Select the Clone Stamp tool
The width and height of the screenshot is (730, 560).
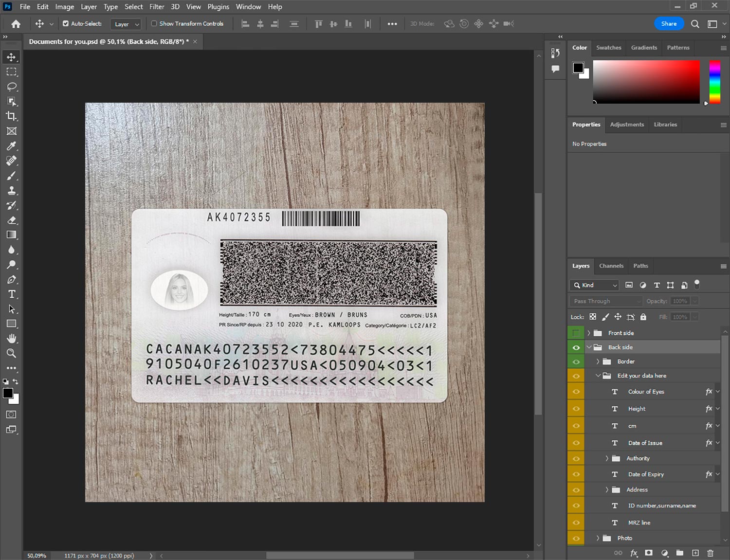(11, 190)
